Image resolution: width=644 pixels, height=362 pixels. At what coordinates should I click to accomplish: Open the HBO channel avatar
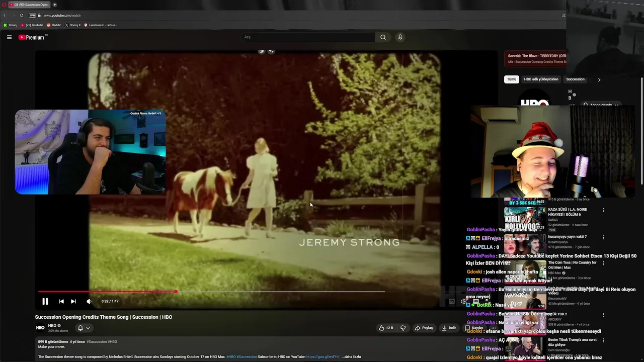coord(40,328)
